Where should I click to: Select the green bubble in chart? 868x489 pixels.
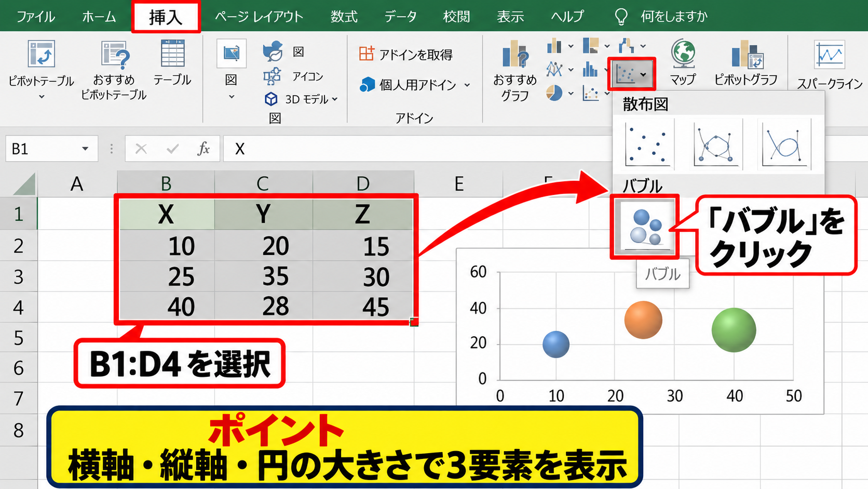click(734, 330)
